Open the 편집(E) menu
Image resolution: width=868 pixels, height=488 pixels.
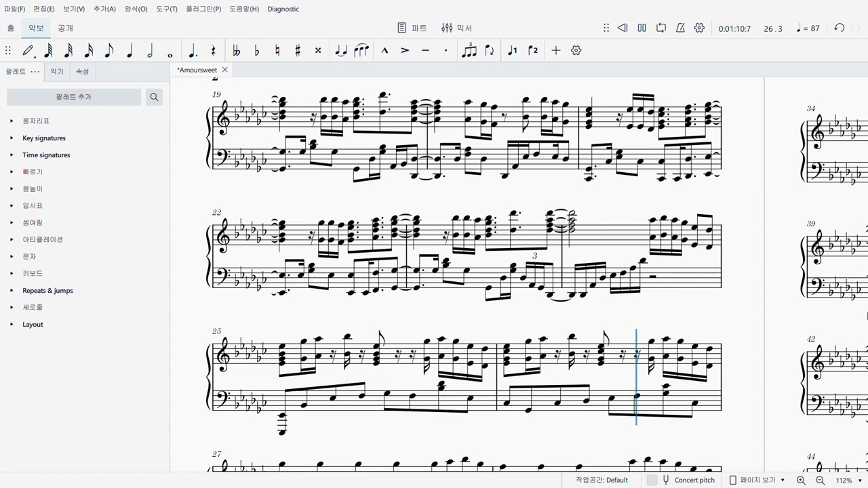click(x=44, y=9)
